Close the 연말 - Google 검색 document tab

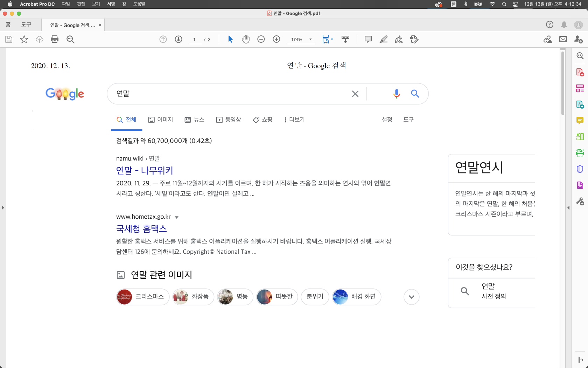click(x=100, y=25)
